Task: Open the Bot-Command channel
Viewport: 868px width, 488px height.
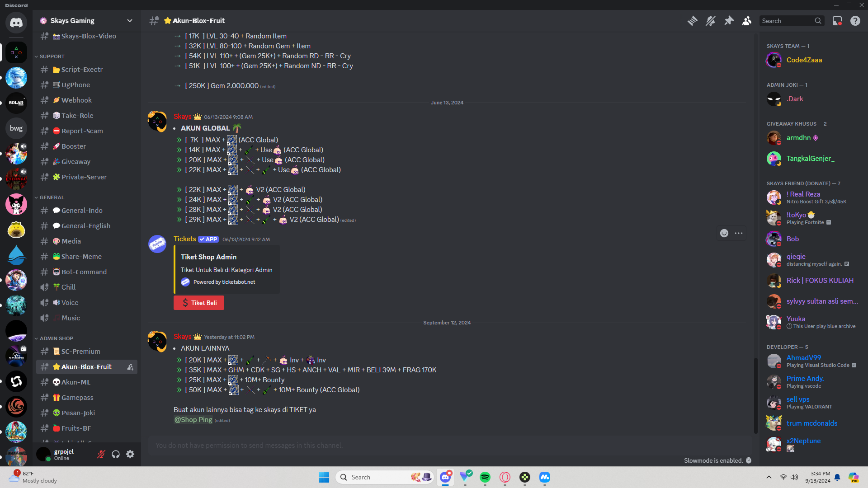Action: click(x=87, y=272)
